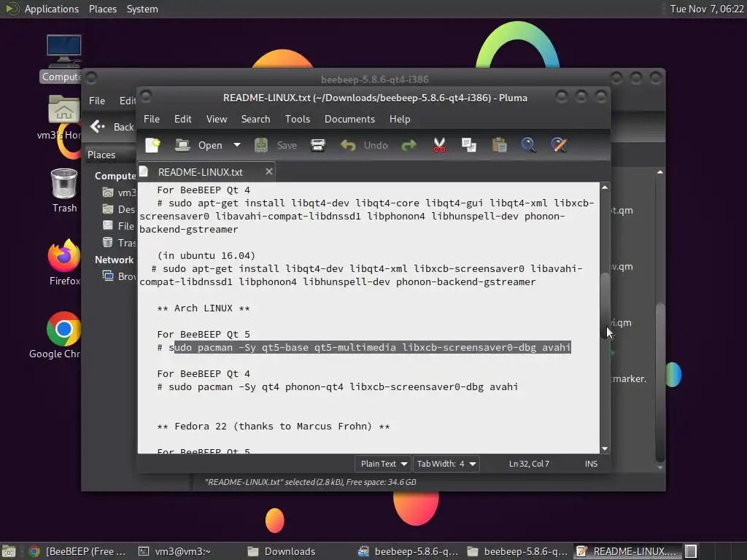
Task: Click the Paste clipboard icon
Action: (x=499, y=145)
